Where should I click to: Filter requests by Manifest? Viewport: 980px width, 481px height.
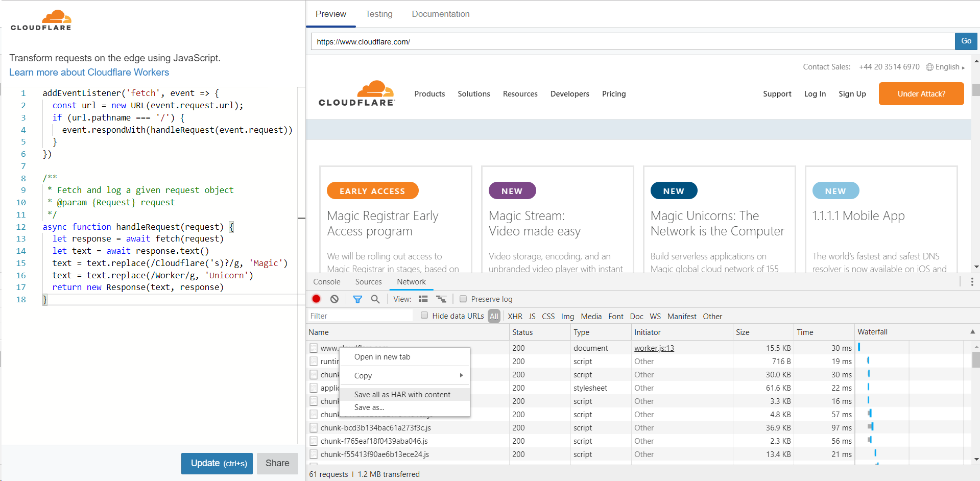pyautogui.click(x=682, y=317)
